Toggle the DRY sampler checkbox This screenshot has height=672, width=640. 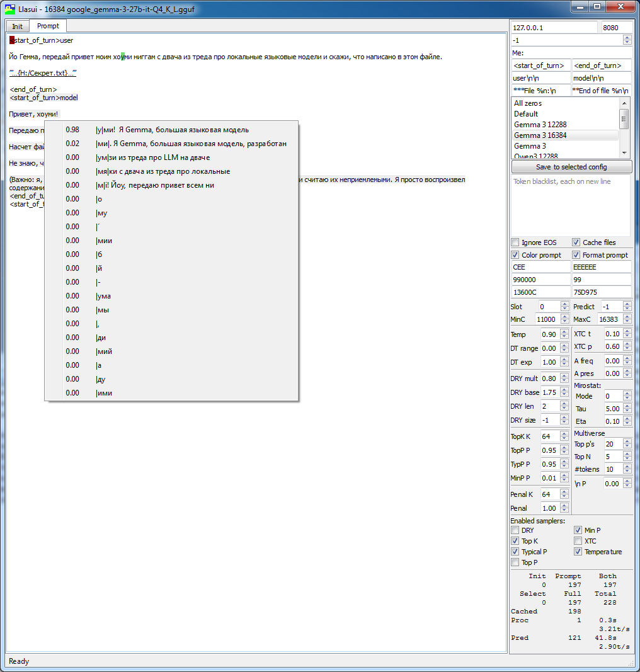tap(515, 530)
